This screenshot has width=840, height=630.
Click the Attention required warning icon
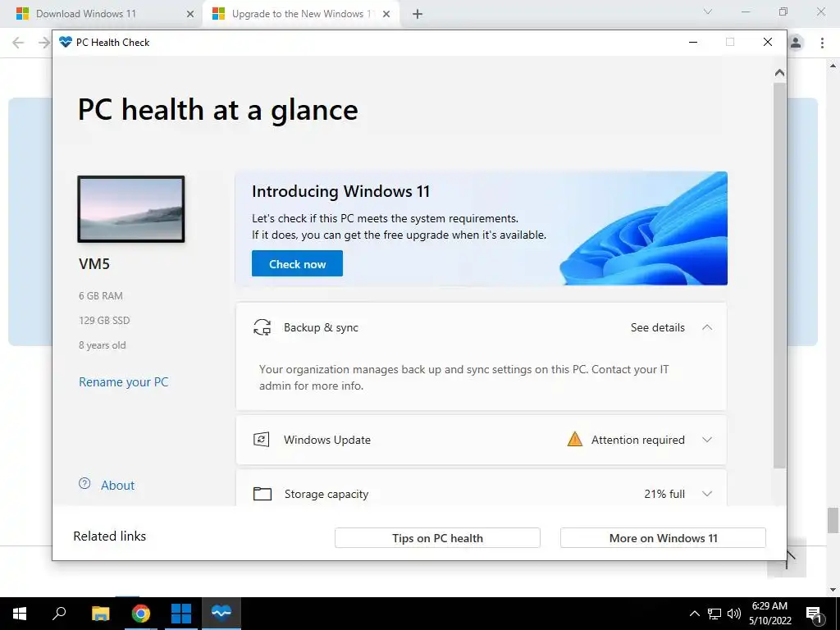click(575, 440)
